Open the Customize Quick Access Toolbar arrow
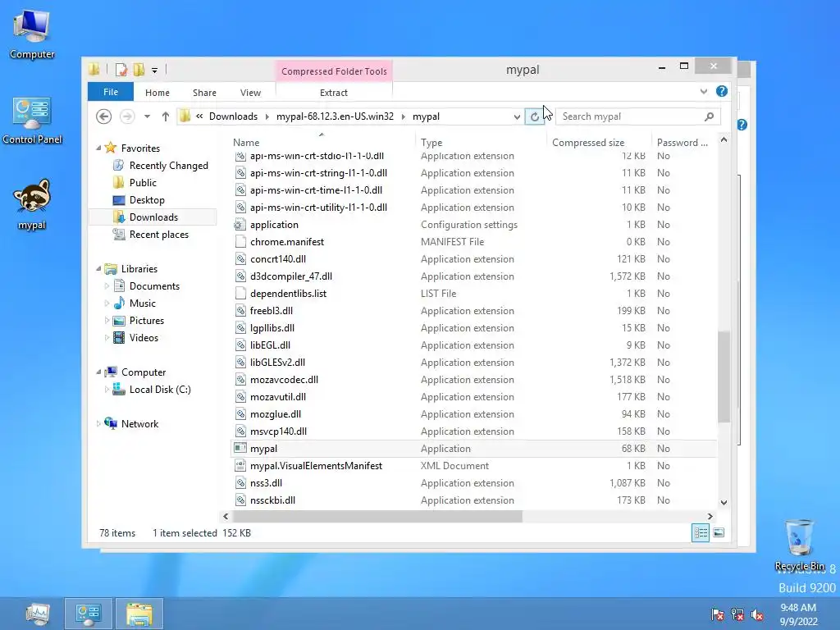The width and height of the screenshot is (840, 630). [x=154, y=71]
